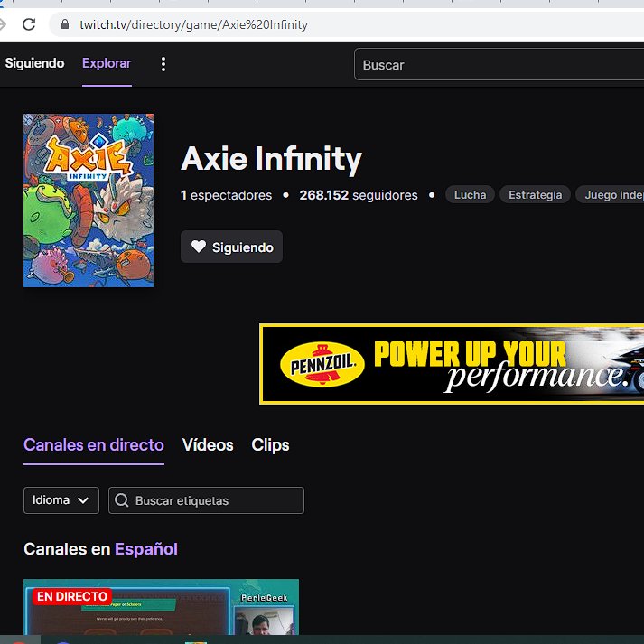The image size is (644, 644).
Task: Open the PerleGeek live stream thumbnail
Action: [161, 607]
